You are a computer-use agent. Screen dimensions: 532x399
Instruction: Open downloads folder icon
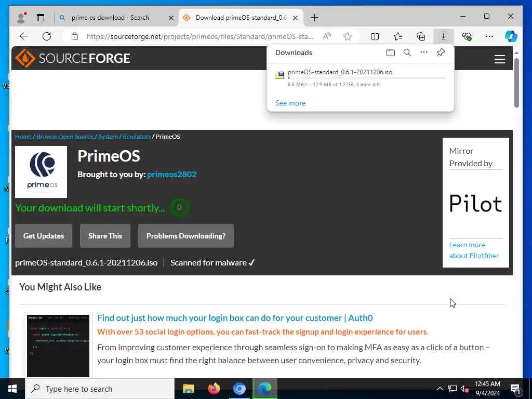[391, 52]
